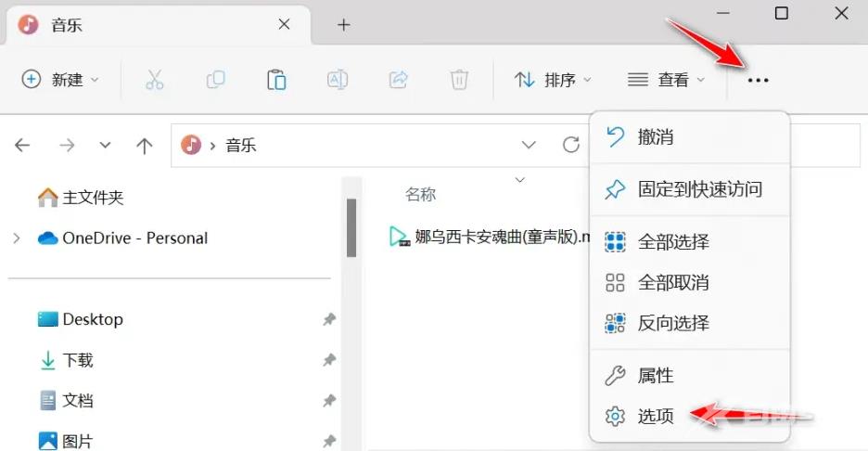Click the Delete trash can icon
Image resolution: width=868 pixels, height=451 pixels.
(459, 80)
